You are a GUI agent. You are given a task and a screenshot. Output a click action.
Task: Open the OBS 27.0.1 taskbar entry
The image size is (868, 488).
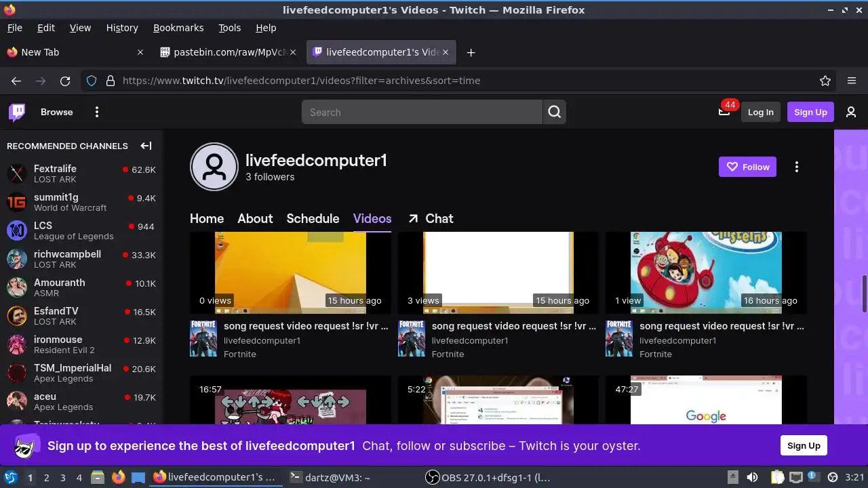[488, 477]
